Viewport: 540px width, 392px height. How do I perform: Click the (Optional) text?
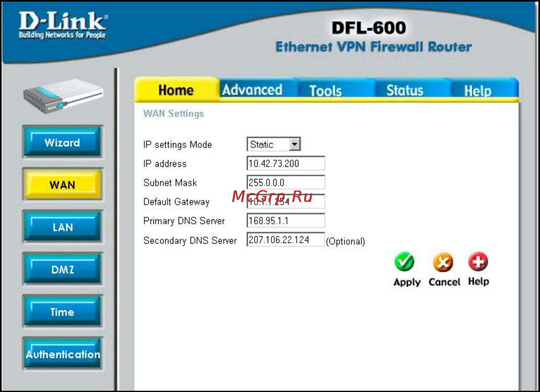tap(345, 241)
